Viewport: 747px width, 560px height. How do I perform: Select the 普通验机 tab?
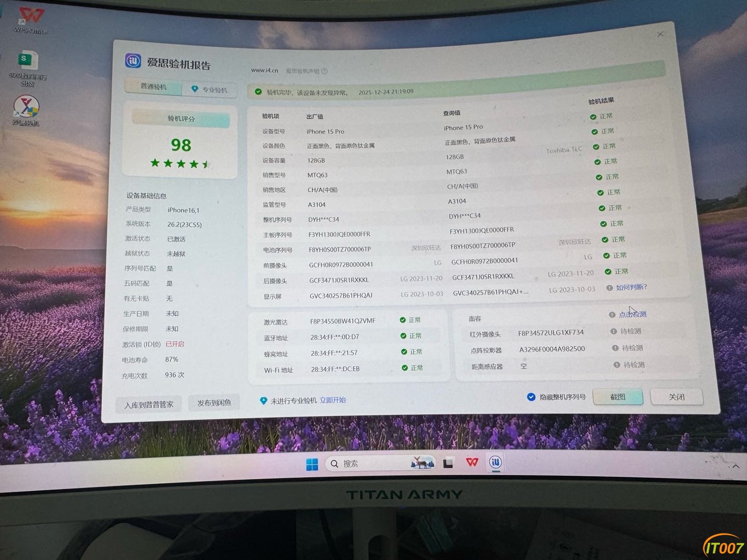click(x=154, y=87)
